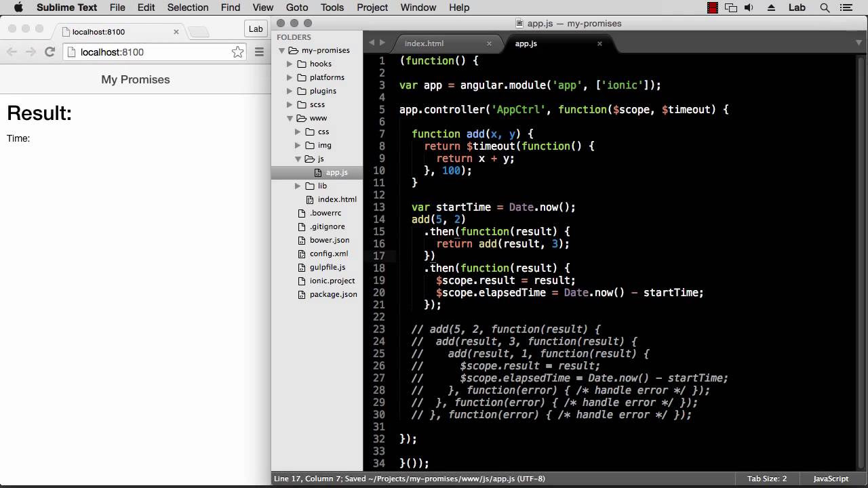Click the next tab arrow in Sublime

click(382, 43)
